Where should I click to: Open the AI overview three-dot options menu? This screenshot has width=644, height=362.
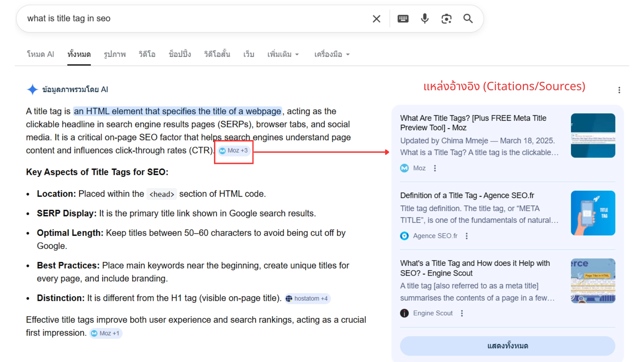coord(619,90)
